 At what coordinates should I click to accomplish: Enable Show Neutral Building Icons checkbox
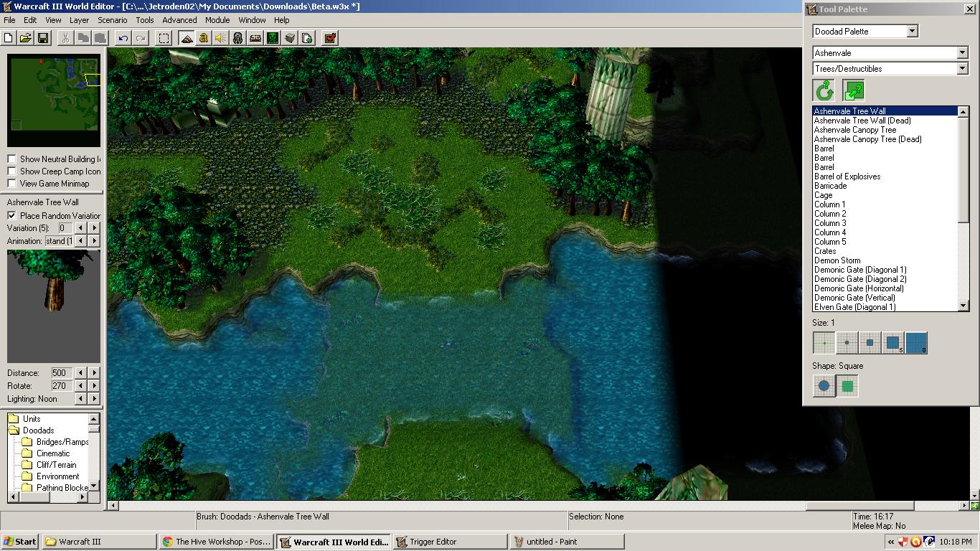click(x=12, y=159)
